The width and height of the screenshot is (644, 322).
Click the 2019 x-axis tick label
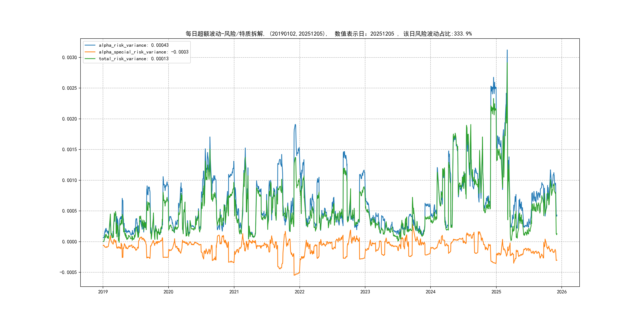point(103,292)
